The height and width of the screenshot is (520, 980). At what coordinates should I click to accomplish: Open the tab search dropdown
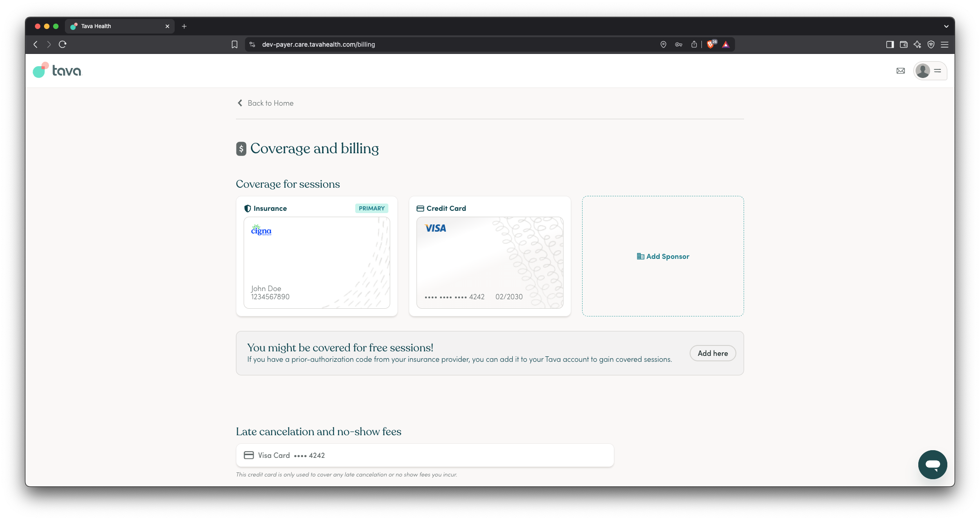coord(946,26)
